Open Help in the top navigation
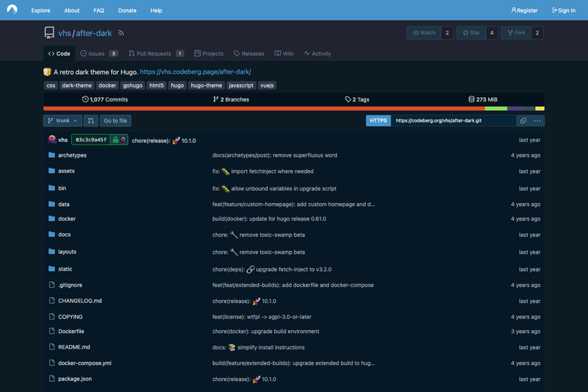 [x=156, y=10]
